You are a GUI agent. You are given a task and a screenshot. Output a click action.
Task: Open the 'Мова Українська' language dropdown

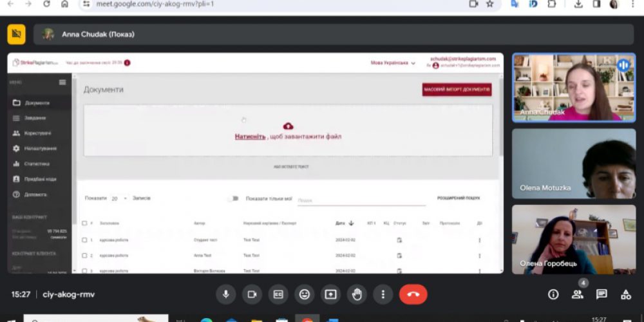click(393, 63)
